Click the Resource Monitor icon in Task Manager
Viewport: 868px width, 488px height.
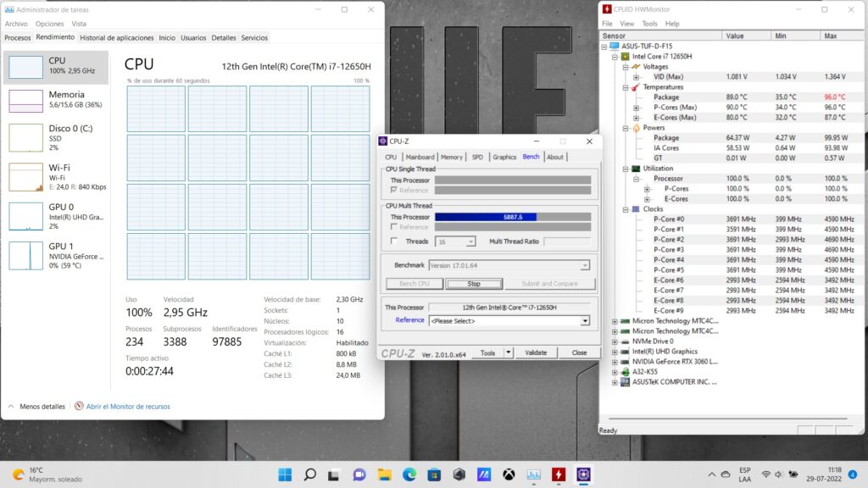pos(79,406)
